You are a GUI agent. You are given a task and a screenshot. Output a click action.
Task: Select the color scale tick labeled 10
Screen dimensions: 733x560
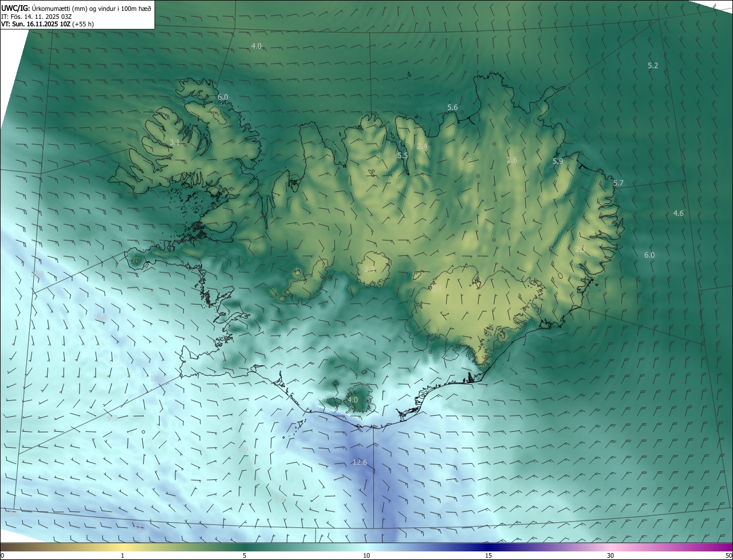pos(366,555)
